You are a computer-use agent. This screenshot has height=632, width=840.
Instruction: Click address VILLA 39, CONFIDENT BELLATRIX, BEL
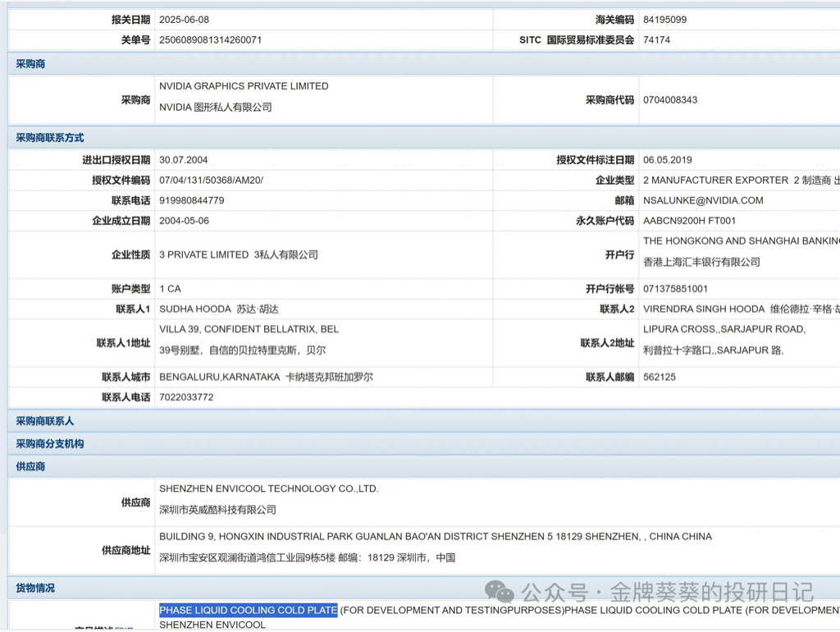pos(249,329)
